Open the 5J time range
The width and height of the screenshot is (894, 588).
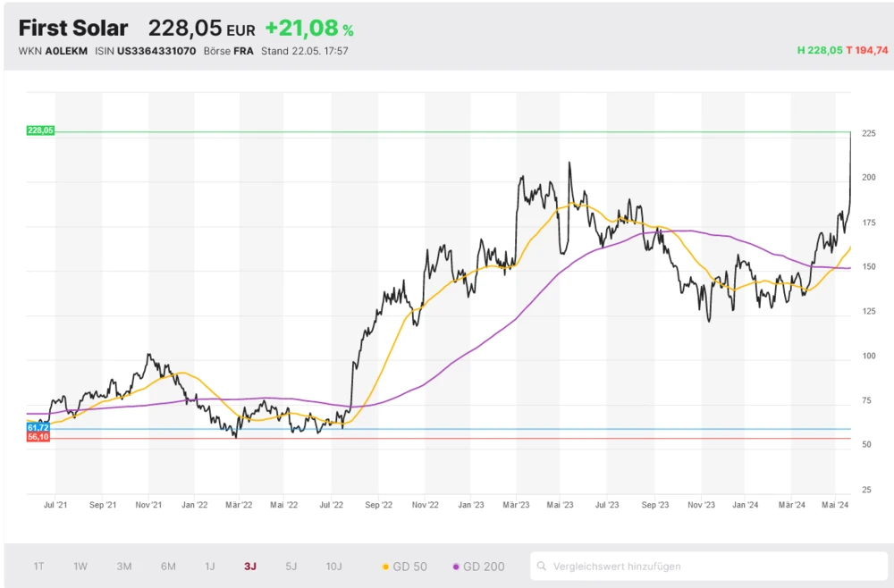(291, 567)
